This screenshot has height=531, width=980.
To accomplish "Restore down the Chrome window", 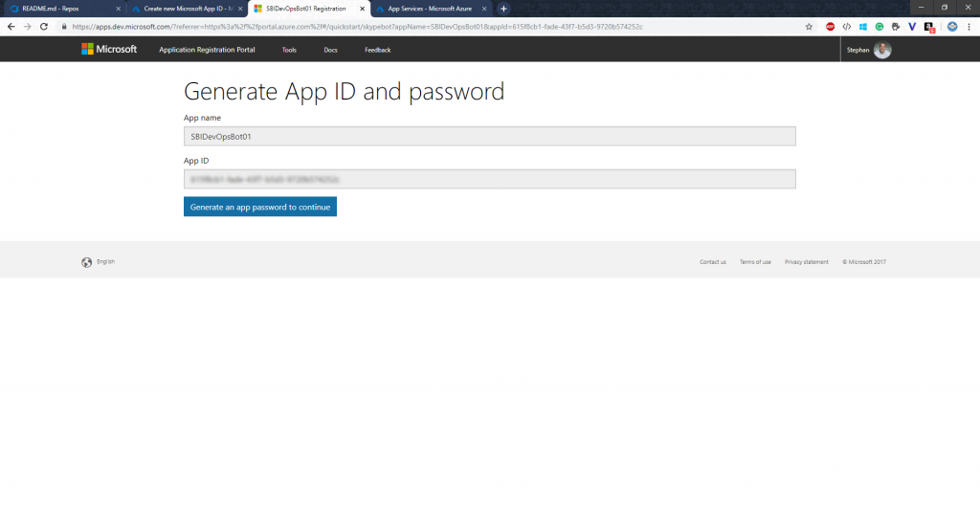I will point(945,8).
